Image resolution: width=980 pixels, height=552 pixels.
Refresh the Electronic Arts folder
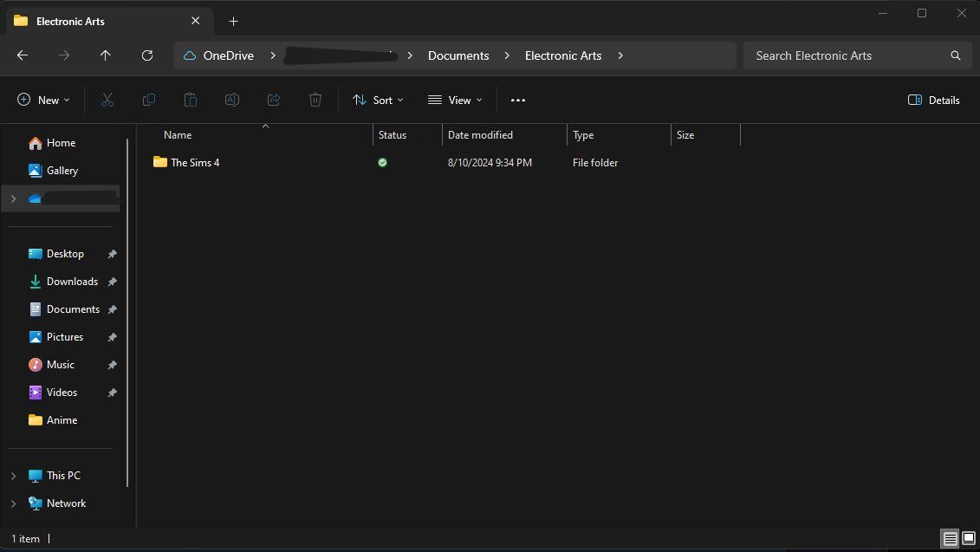(x=147, y=55)
